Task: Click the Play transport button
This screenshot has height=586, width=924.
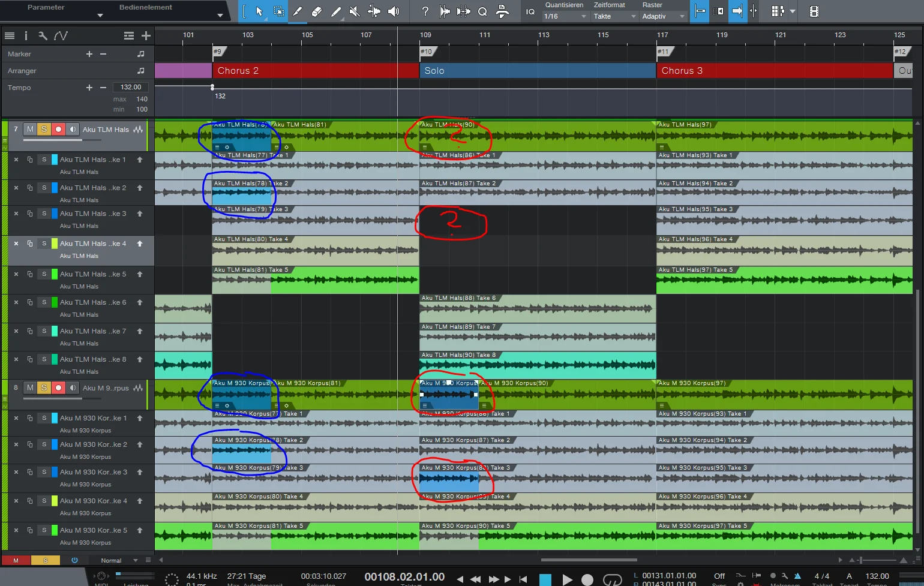Action: pos(567,579)
